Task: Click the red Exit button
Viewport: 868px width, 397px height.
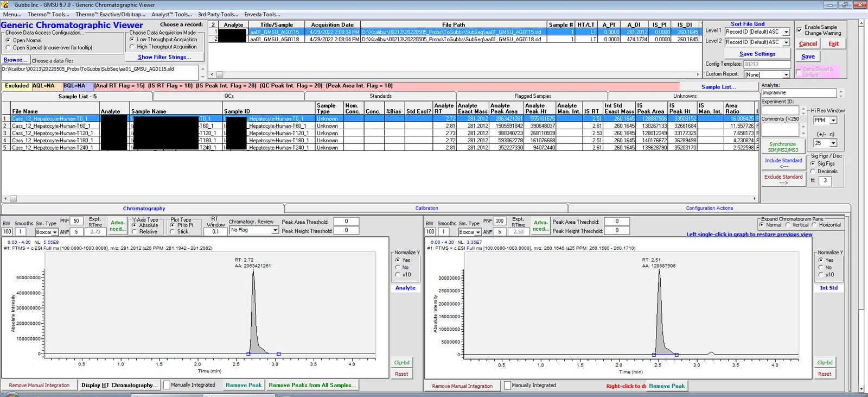Action: (834, 44)
